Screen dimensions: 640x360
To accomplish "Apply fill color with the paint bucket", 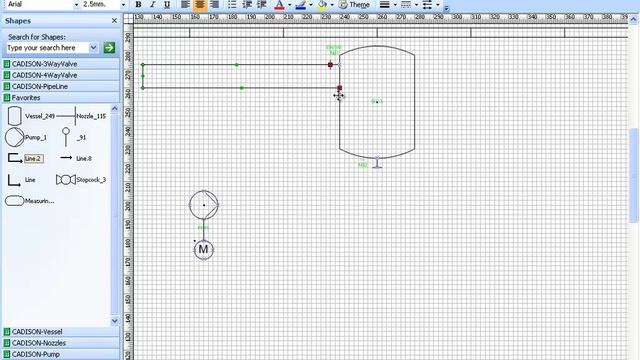I will [x=322, y=4].
